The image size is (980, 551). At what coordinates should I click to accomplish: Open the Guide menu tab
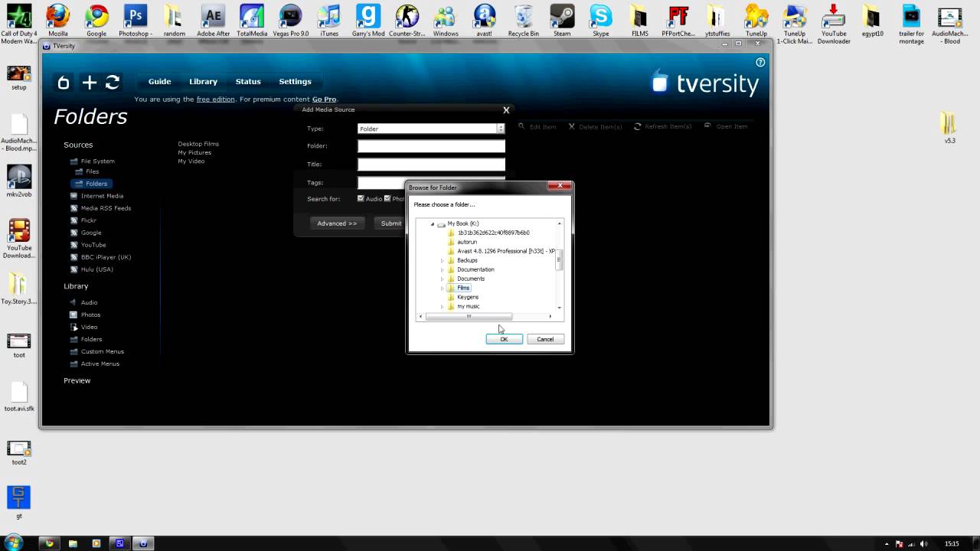159,82
